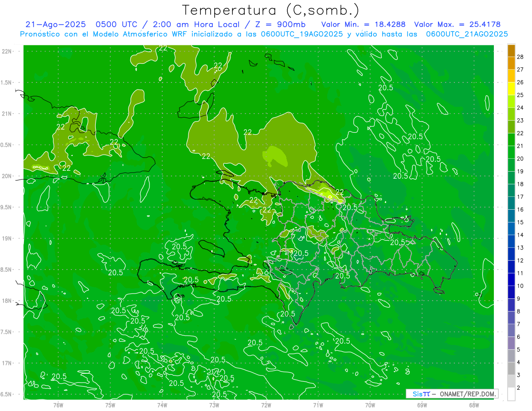This screenshot has width=532, height=411.
Task: Click the '6' color scale label
Action: (x=519, y=337)
